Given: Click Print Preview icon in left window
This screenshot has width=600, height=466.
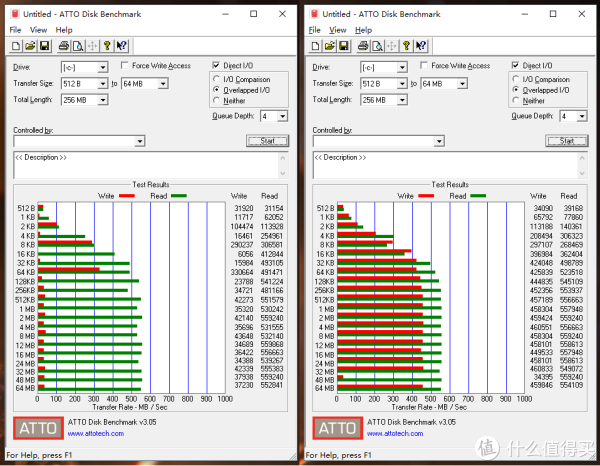Looking at the screenshot, I should (x=78, y=46).
